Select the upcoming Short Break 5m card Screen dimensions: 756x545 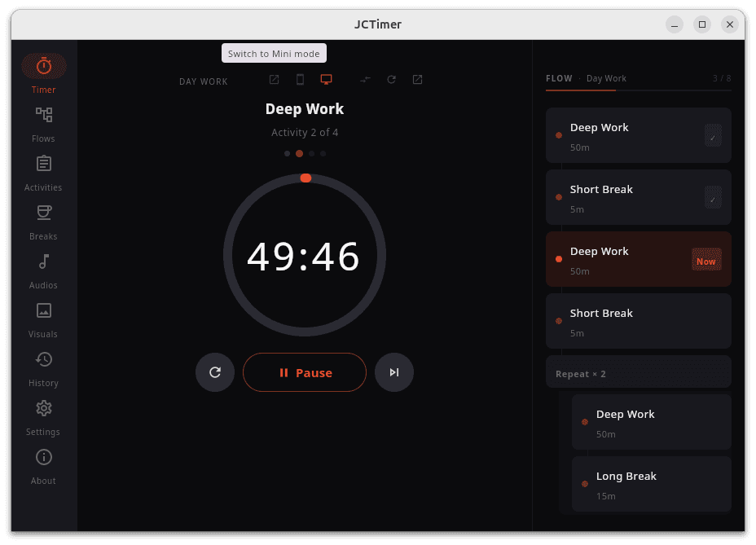pos(639,321)
